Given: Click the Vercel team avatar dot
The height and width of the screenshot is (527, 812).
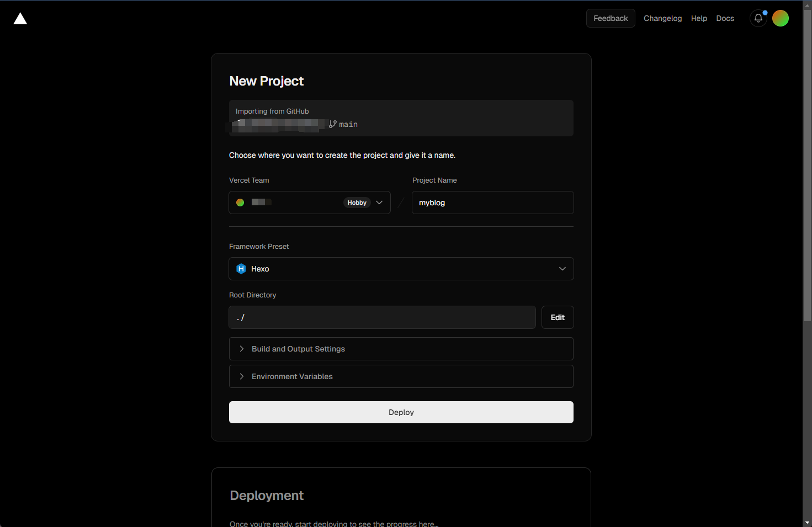Looking at the screenshot, I should tap(240, 203).
